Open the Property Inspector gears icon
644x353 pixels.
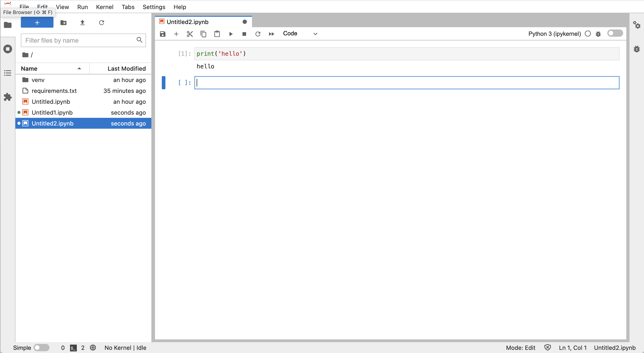tap(637, 25)
